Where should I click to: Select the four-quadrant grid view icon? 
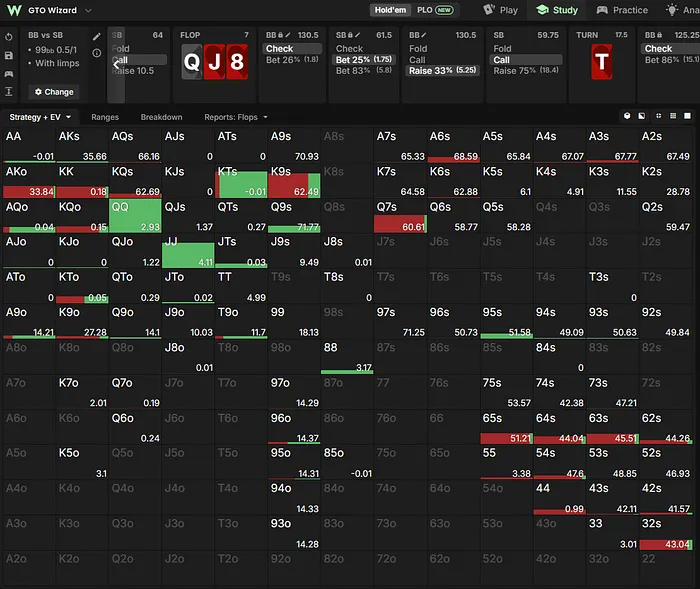[658, 116]
